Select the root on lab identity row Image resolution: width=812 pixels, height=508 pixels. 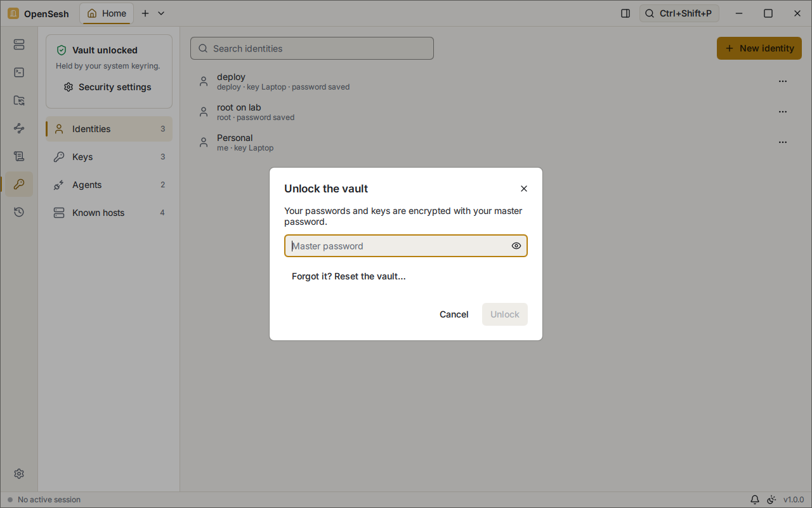(496, 112)
